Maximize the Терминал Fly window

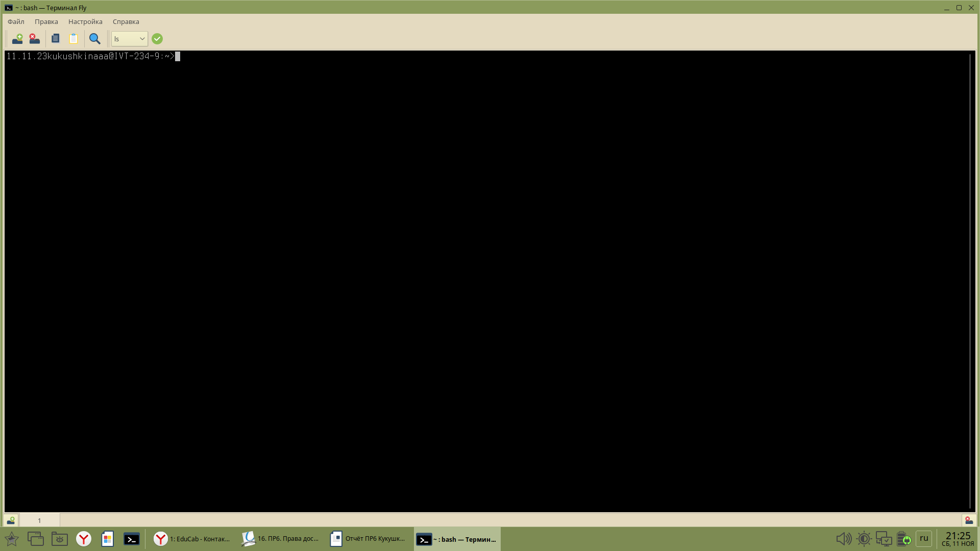[959, 8]
